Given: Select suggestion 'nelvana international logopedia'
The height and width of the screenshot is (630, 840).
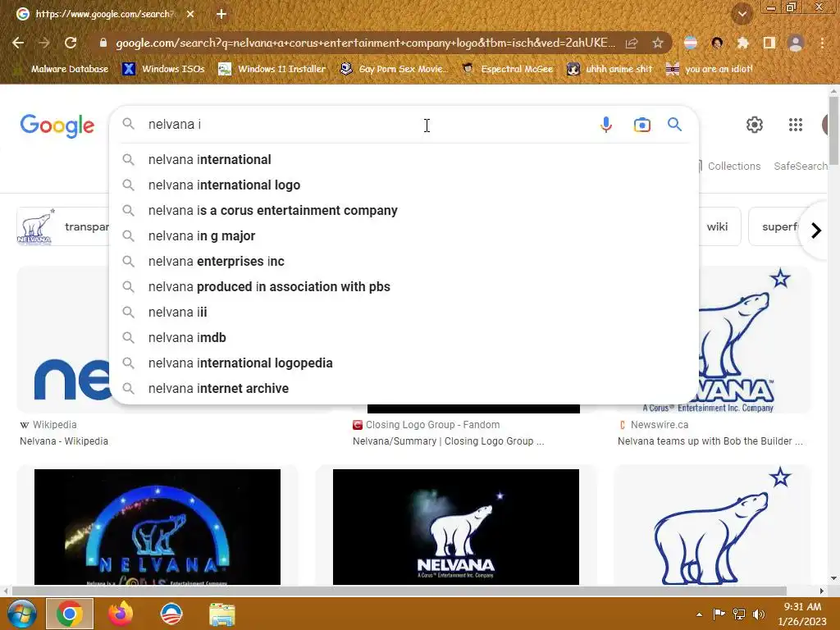Looking at the screenshot, I should pyautogui.click(x=404, y=363).
